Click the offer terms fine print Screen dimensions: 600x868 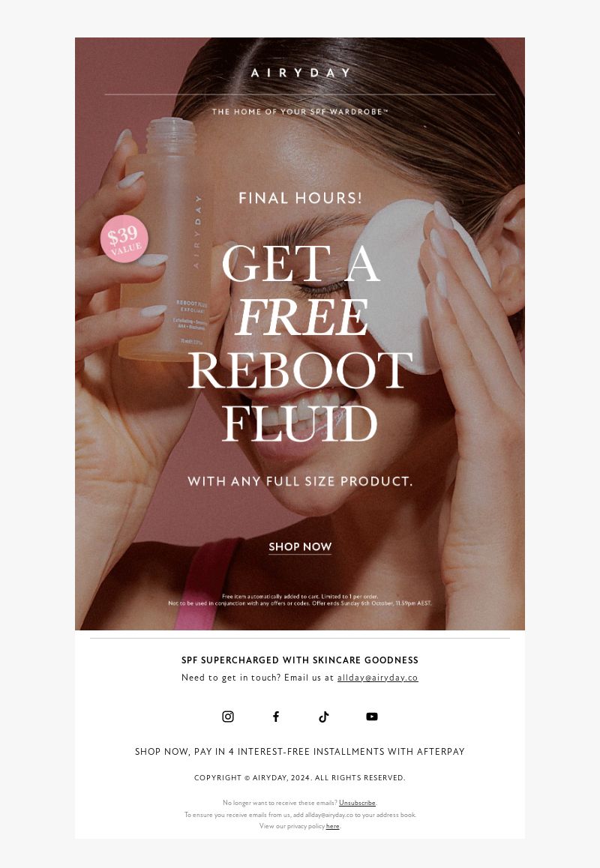[300, 600]
